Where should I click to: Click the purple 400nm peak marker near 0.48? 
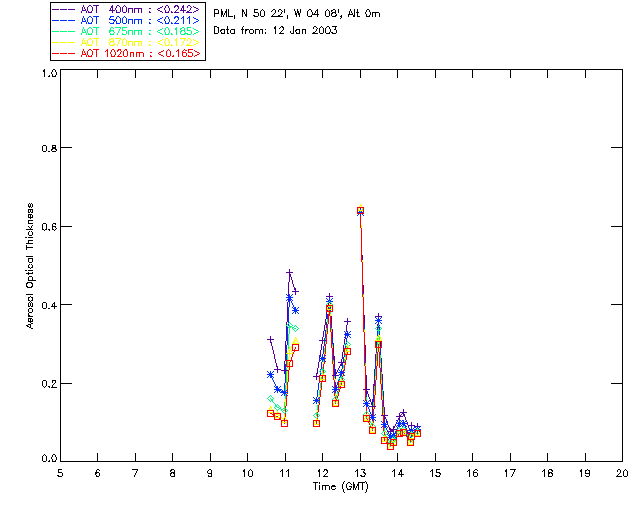click(x=289, y=272)
